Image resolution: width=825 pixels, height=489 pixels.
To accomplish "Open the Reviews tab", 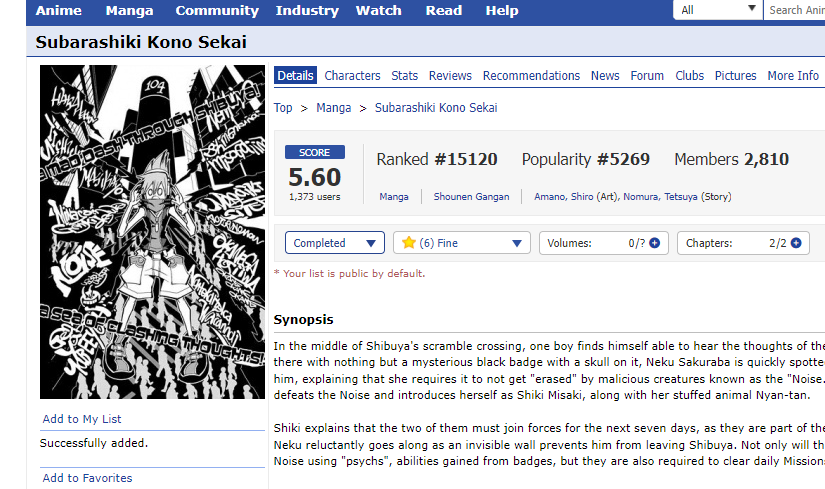I will (450, 76).
